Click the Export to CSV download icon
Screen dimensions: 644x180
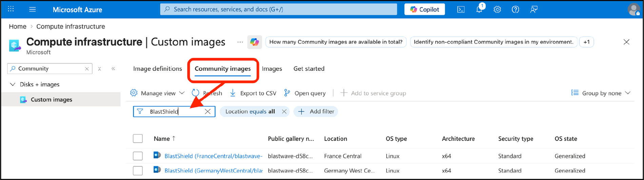[x=233, y=93]
